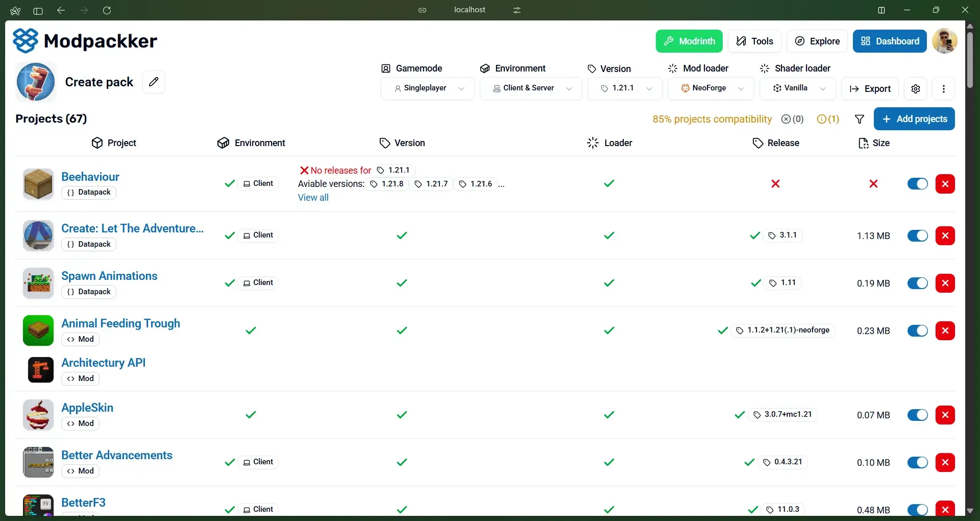Toggle off the Beehaviour project switch
Image resolution: width=980 pixels, height=521 pixels.
pyautogui.click(x=918, y=184)
